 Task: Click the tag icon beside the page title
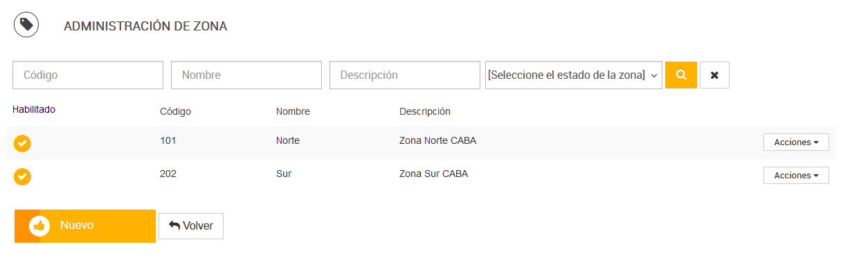coord(26,26)
